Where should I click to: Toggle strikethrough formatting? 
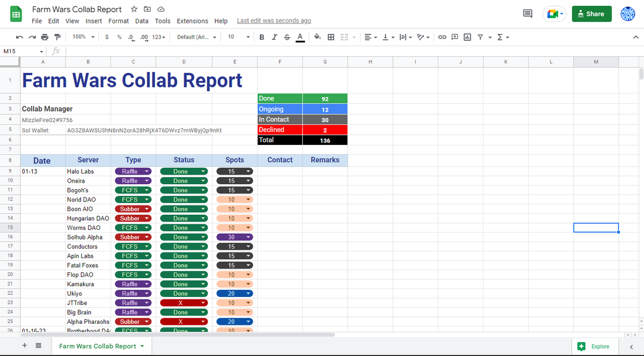[x=287, y=37]
